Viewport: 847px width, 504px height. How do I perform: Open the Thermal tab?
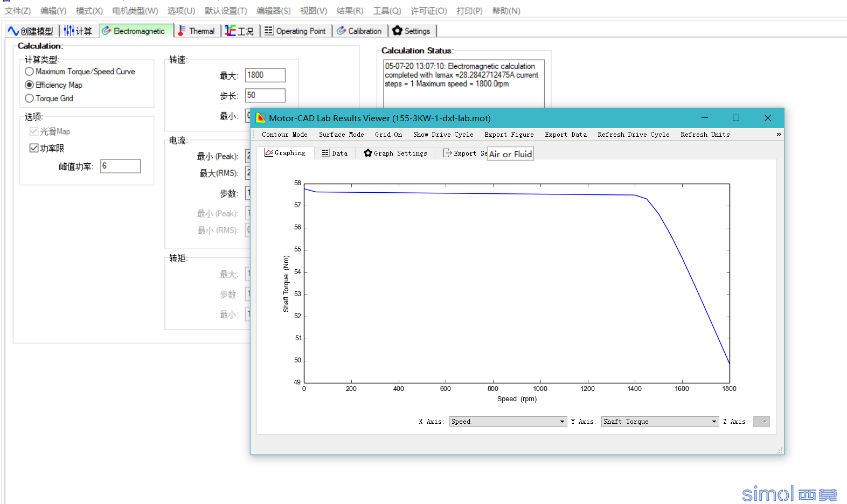[x=197, y=31]
